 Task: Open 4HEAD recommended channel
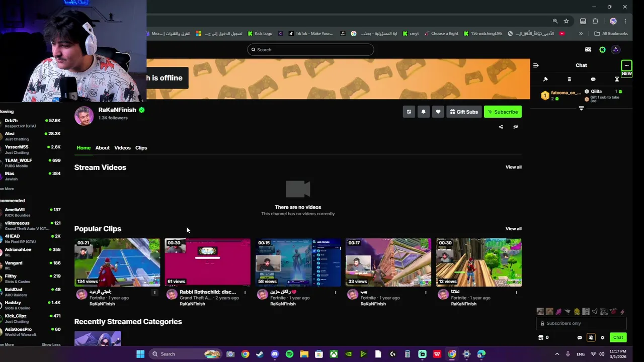31,239
